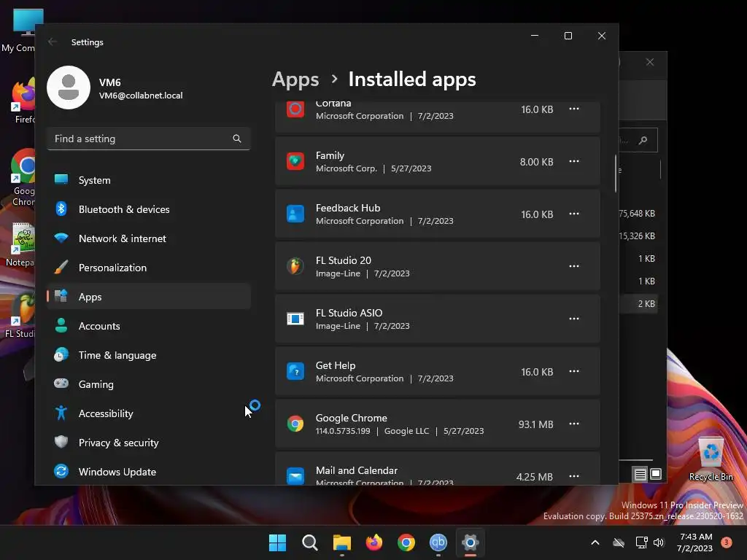Click the Personalization paintbrush icon
Screen dimensions: 747x560
(61, 267)
